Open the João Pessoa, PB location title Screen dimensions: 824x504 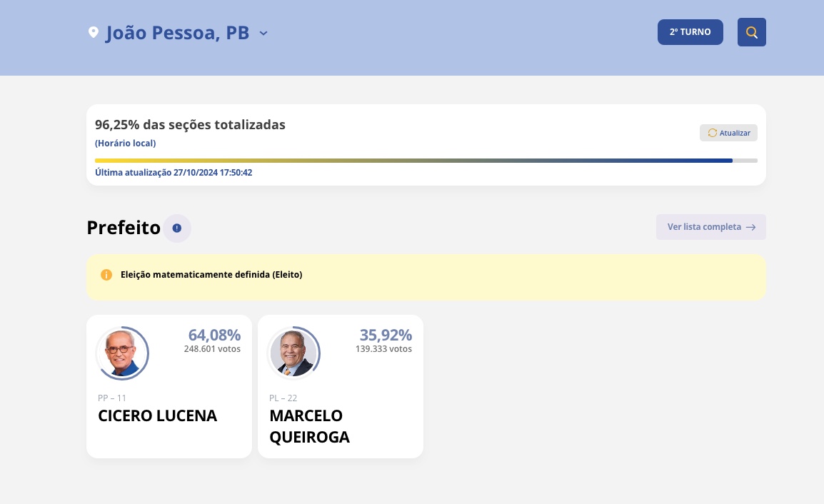point(178,33)
